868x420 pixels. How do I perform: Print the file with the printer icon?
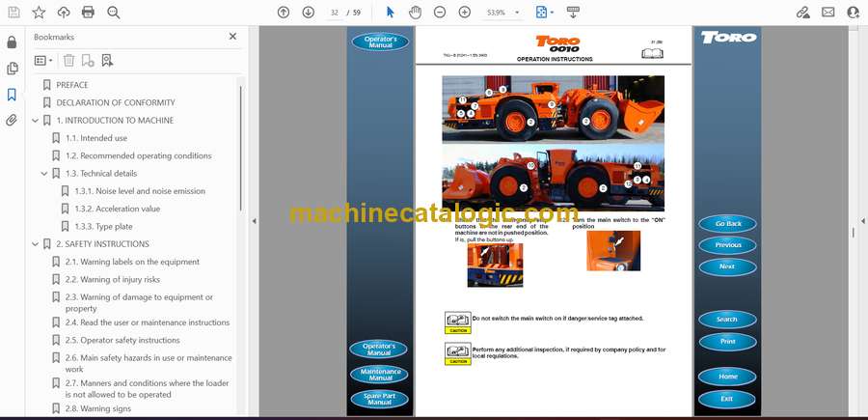[x=88, y=13]
